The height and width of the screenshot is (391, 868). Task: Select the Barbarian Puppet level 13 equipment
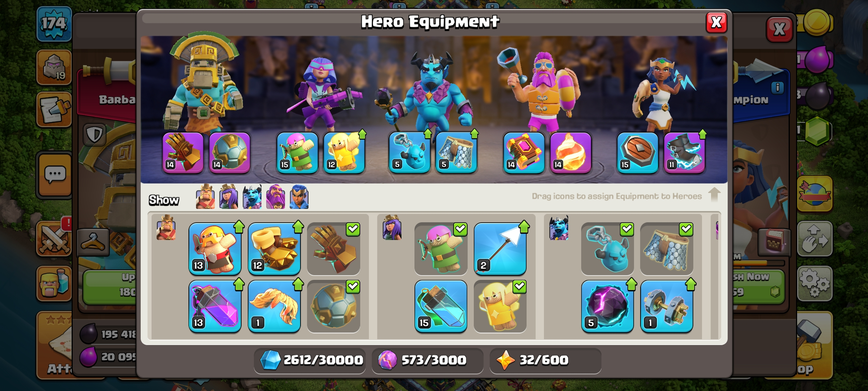(x=215, y=249)
